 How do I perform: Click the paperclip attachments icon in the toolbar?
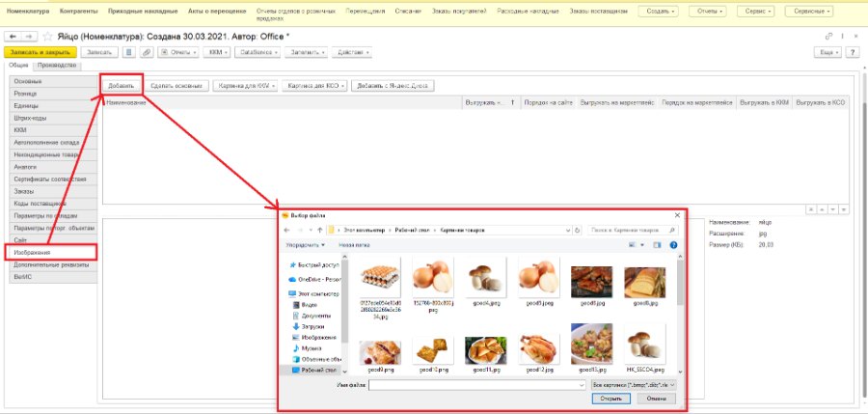[x=147, y=52]
